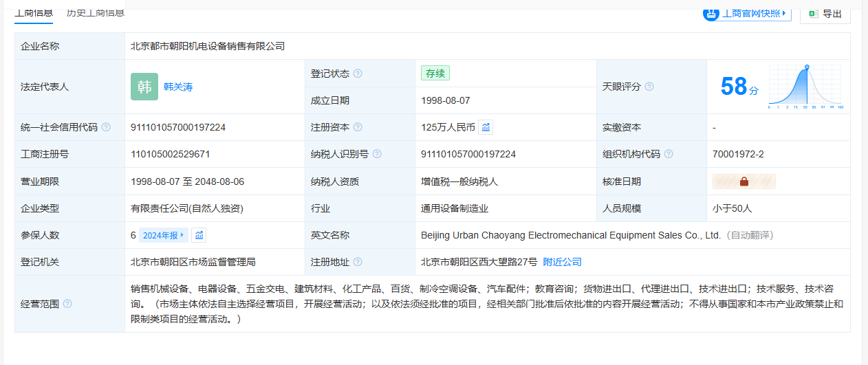The image size is (868, 365).
Task: Click the 参保人数 trend chart icon
Action: click(199, 235)
